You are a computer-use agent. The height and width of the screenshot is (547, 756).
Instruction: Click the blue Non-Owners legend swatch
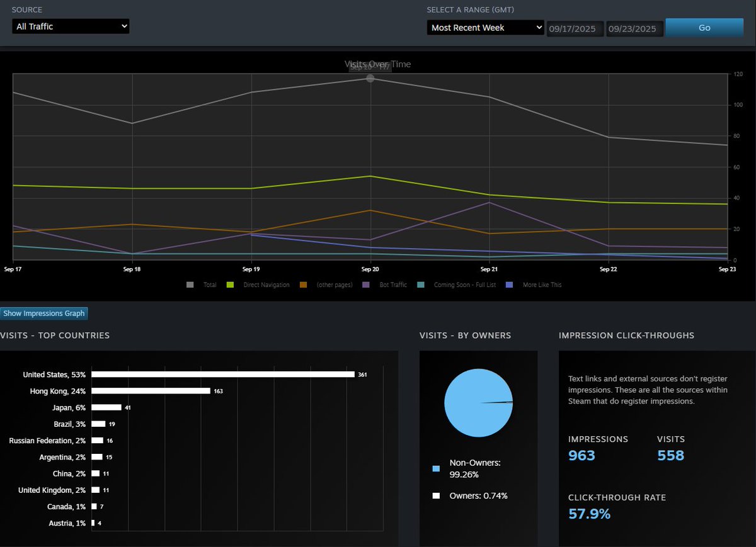tap(436, 468)
